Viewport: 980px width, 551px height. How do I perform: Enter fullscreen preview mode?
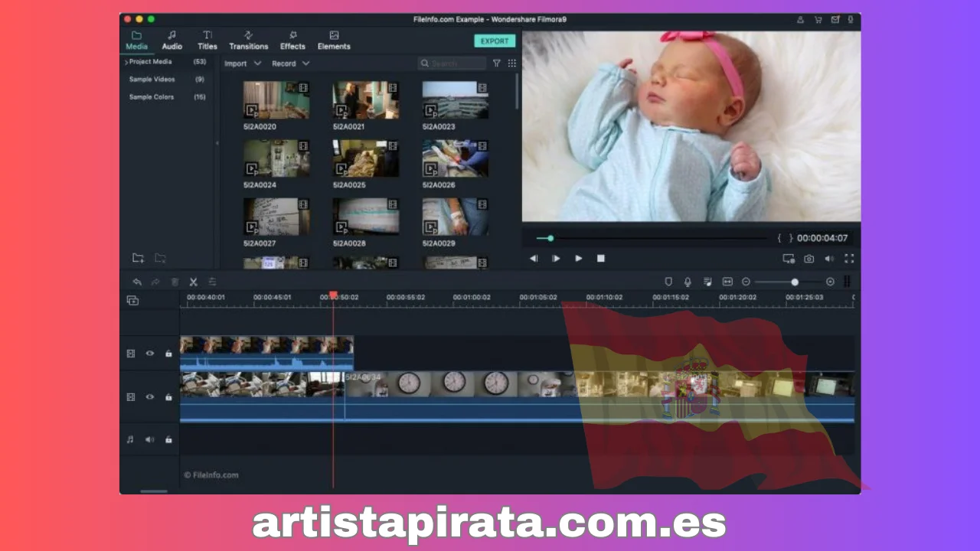point(849,259)
